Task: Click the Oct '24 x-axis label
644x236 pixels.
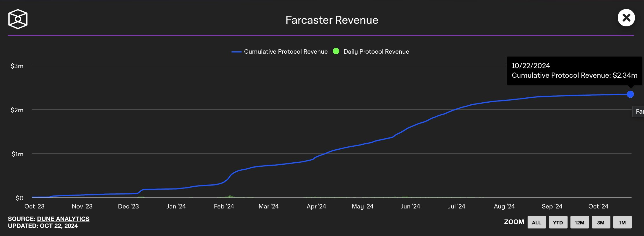Action: (x=598, y=206)
